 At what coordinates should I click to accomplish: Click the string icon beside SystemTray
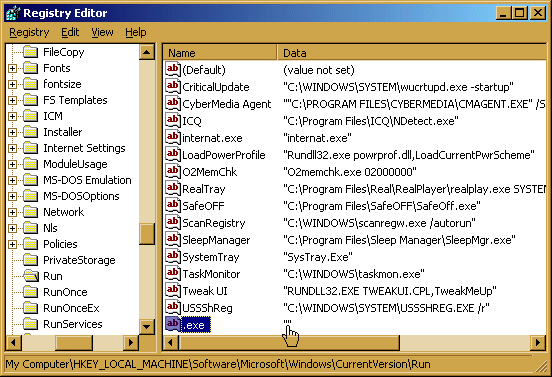pyautogui.click(x=173, y=256)
